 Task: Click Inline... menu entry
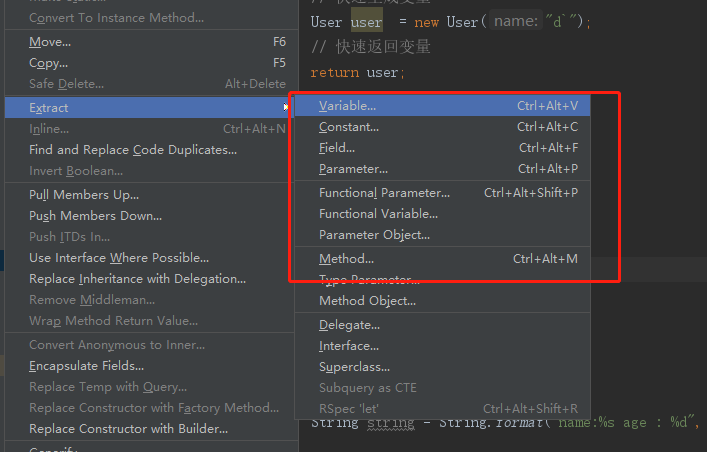click(x=149, y=129)
